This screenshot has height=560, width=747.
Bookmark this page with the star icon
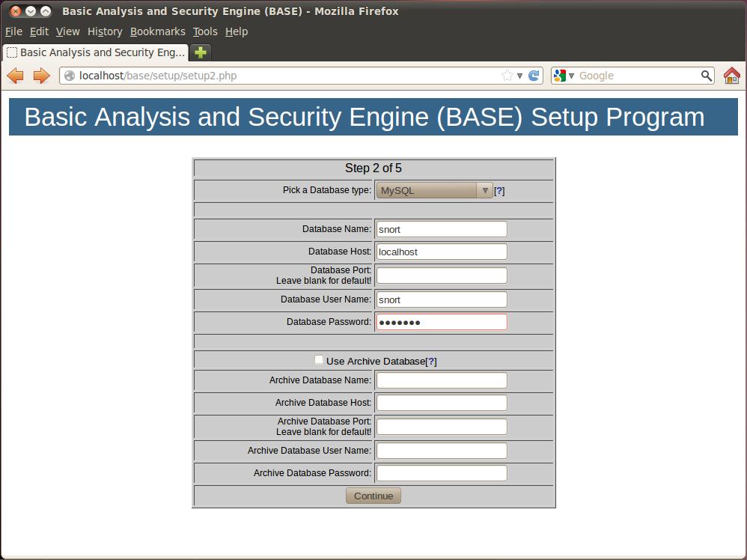click(507, 76)
